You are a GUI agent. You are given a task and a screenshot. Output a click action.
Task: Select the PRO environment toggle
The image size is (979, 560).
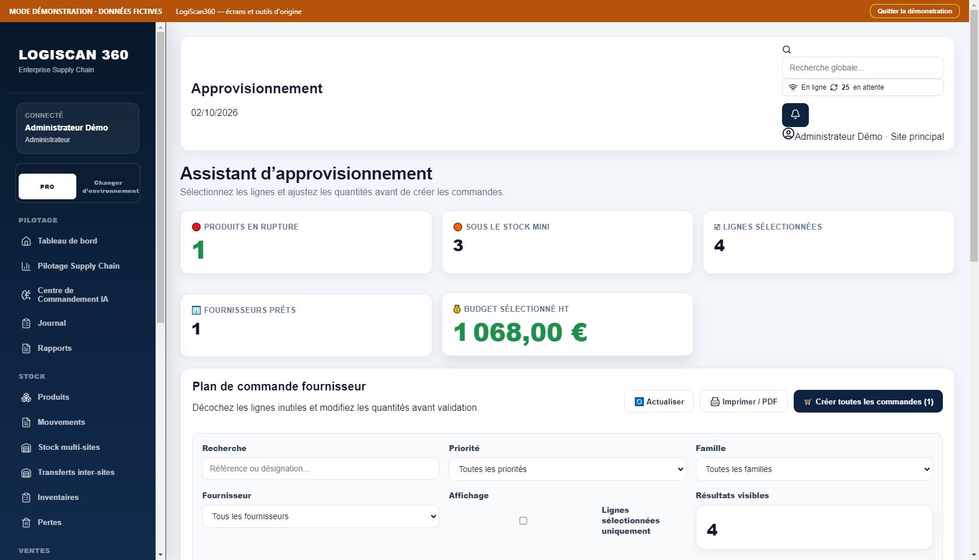(47, 186)
